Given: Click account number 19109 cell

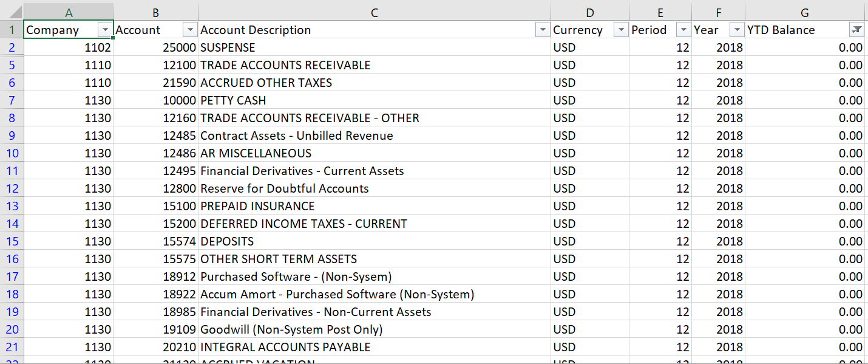Looking at the screenshot, I should point(156,329).
